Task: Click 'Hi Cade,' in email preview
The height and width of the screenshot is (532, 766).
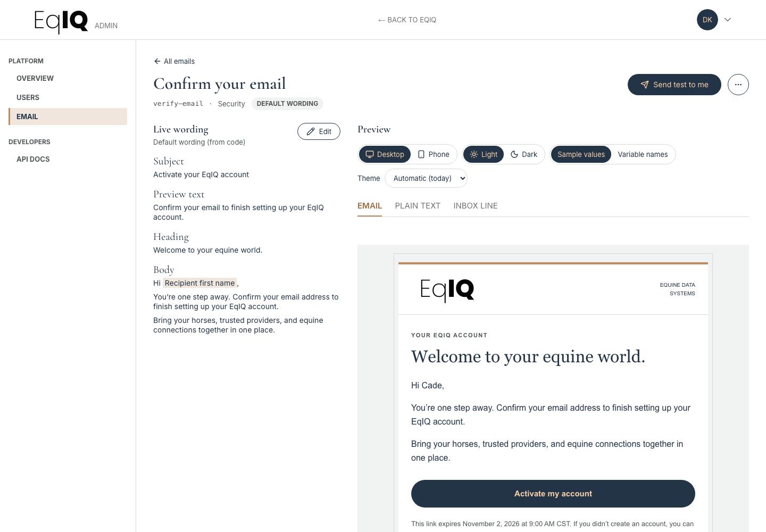Action: pos(428,385)
